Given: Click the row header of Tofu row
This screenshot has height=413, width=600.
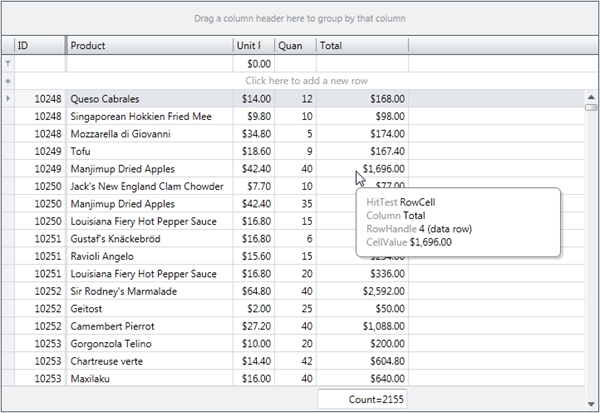Looking at the screenshot, I should coord(8,151).
